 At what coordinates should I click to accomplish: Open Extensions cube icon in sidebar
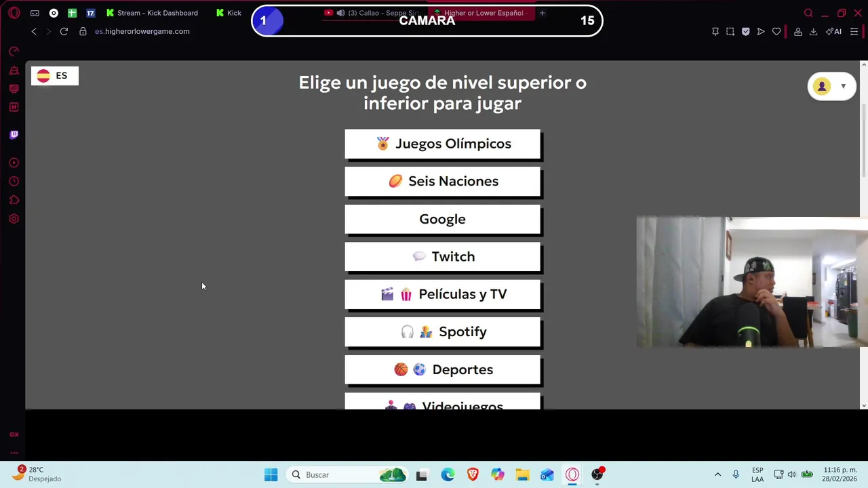[14, 200]
